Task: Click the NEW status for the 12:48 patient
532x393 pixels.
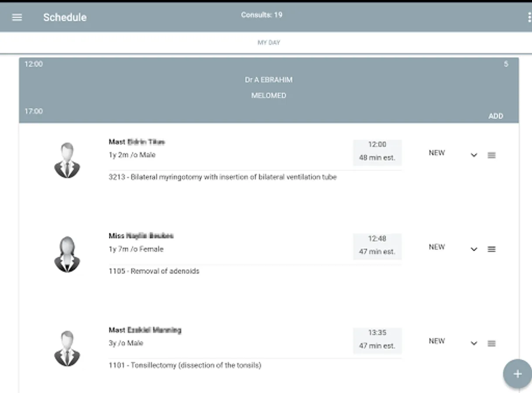Action: (436, 247)
